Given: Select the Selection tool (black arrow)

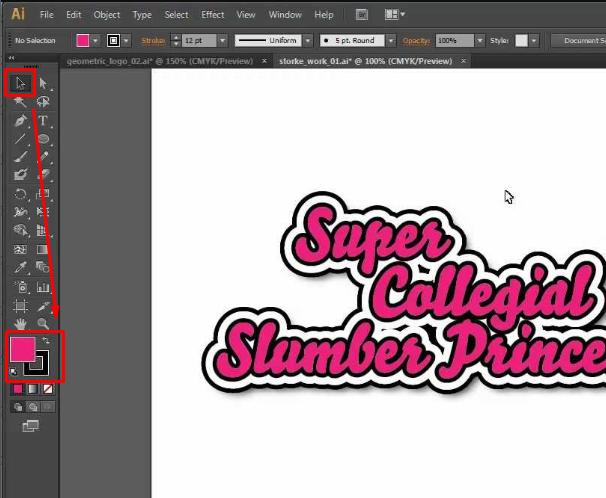Looking at the screenshot, I should pos(20,83).
